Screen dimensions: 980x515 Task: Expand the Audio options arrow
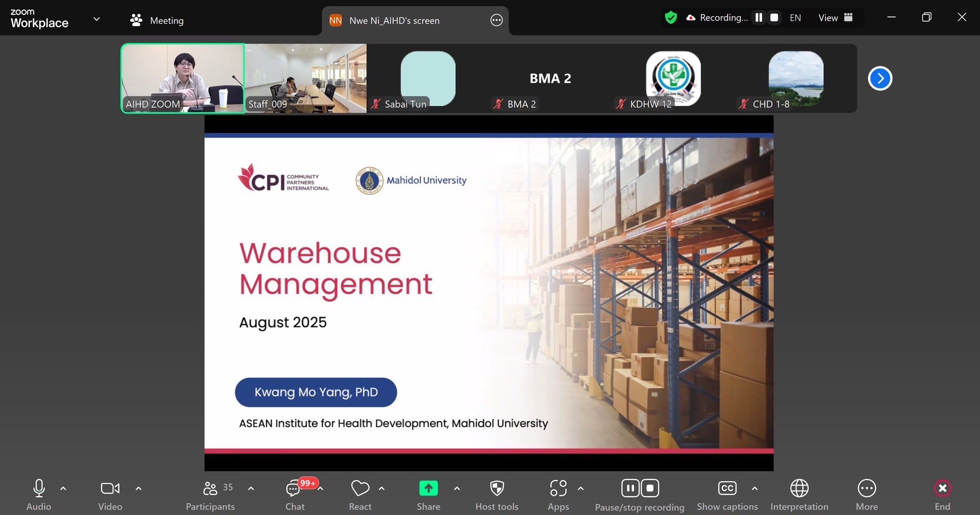coord(63,488)
